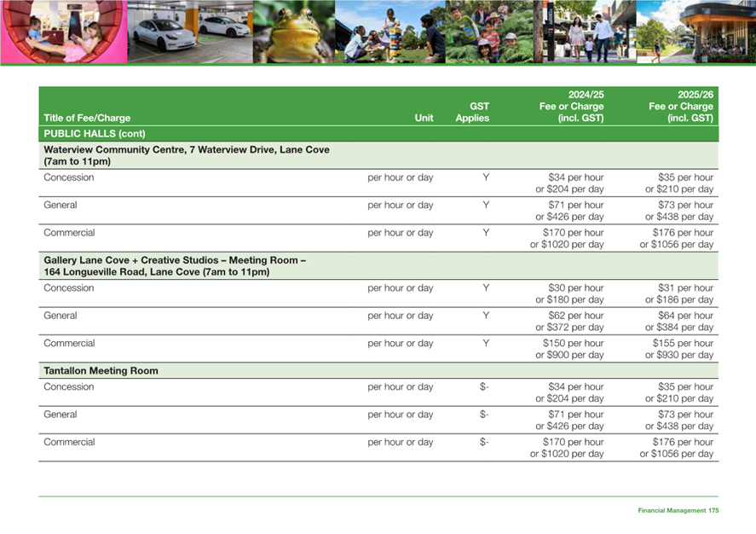Click 'per hour or day' in Tantallon General row
Viewport: 756px width, 534px height.
click(401, 414)
